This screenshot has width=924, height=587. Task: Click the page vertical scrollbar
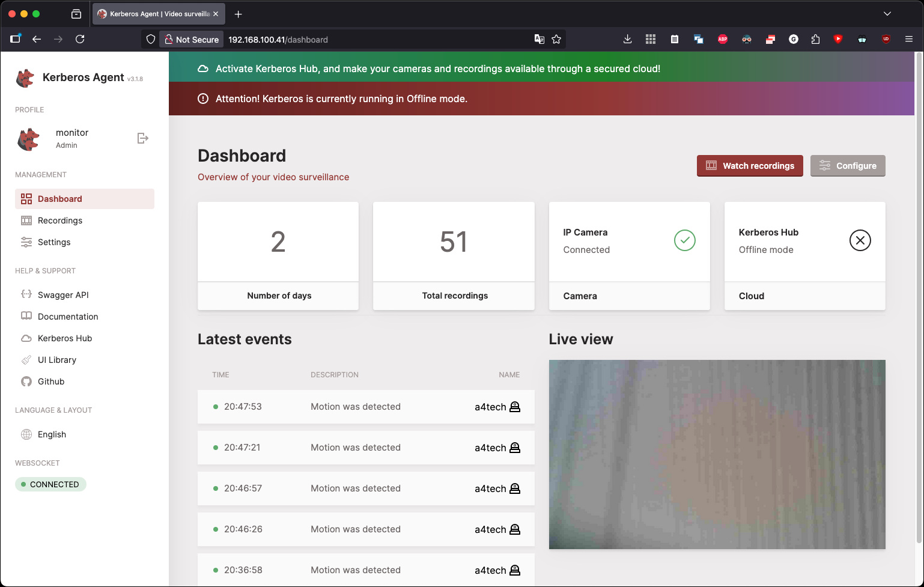click(x=919, y=298)
